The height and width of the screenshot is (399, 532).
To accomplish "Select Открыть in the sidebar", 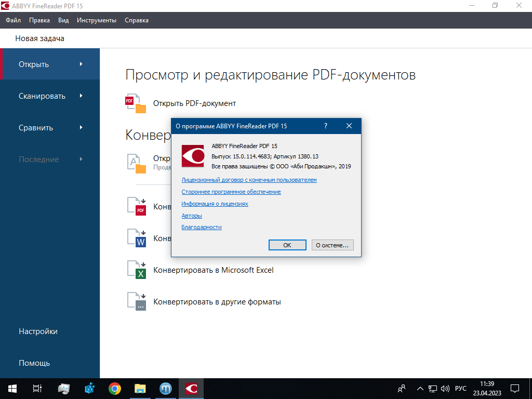I will [x=50, y=64].
